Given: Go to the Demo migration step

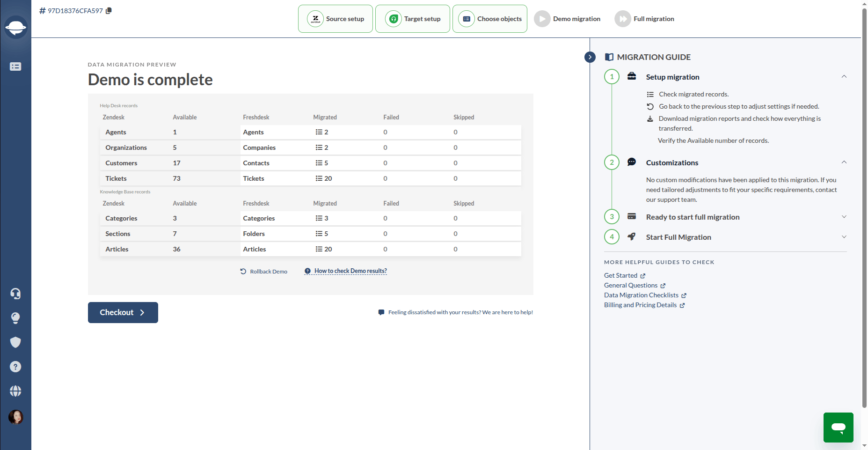Looking at the screenshot, I should (567, 19).
